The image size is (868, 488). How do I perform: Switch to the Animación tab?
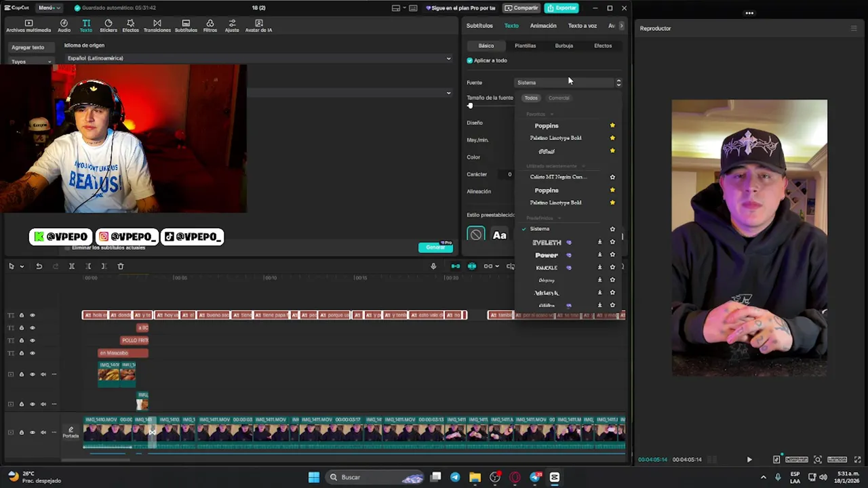coord(543,26)
